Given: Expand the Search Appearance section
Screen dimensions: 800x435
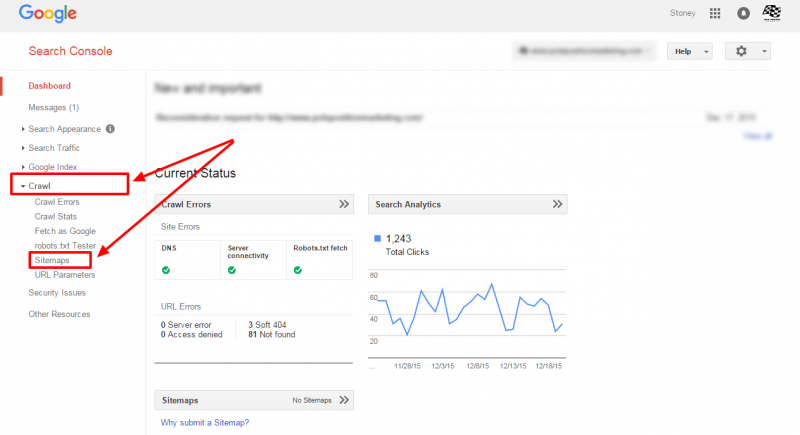Looking at the screenshot, I should 64,129.
